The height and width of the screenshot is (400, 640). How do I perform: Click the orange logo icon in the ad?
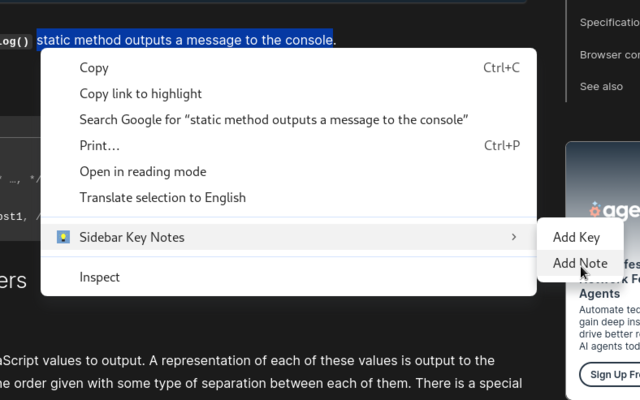[595, 210]
